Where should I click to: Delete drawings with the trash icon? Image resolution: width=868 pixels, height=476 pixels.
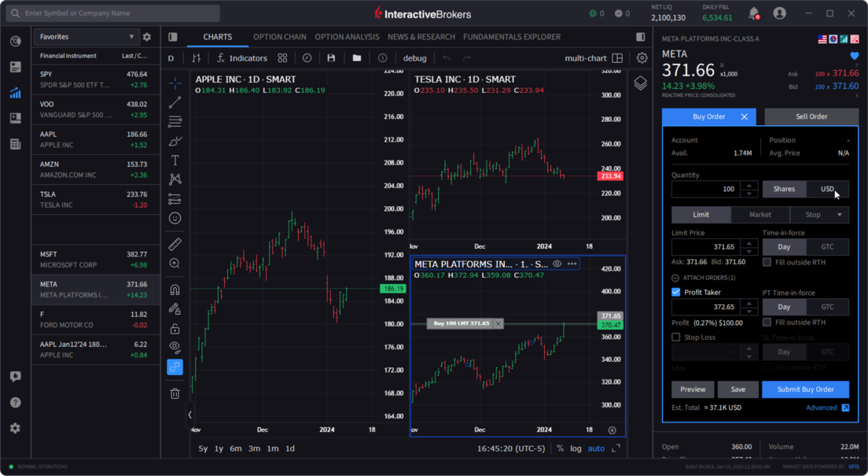pos(175,393)
